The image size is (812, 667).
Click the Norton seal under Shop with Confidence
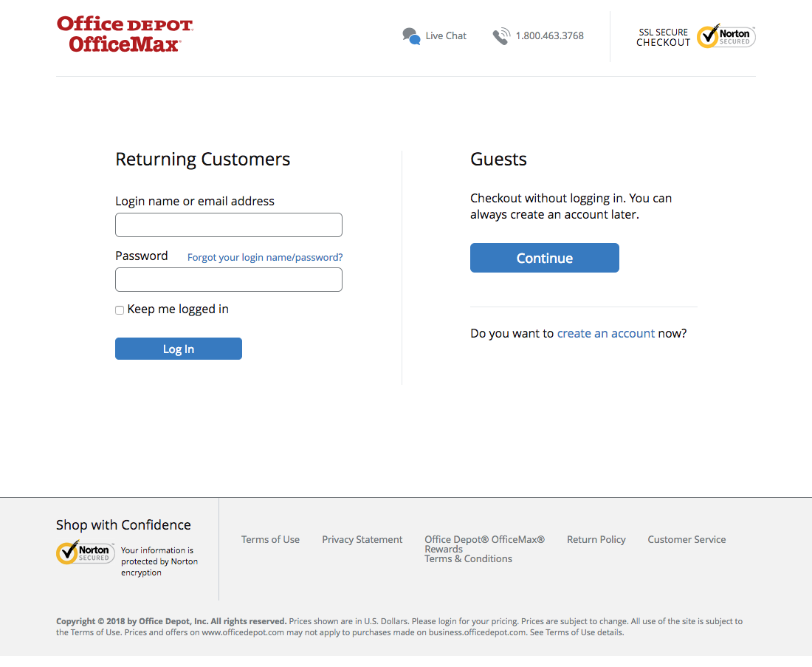[85, 553]
